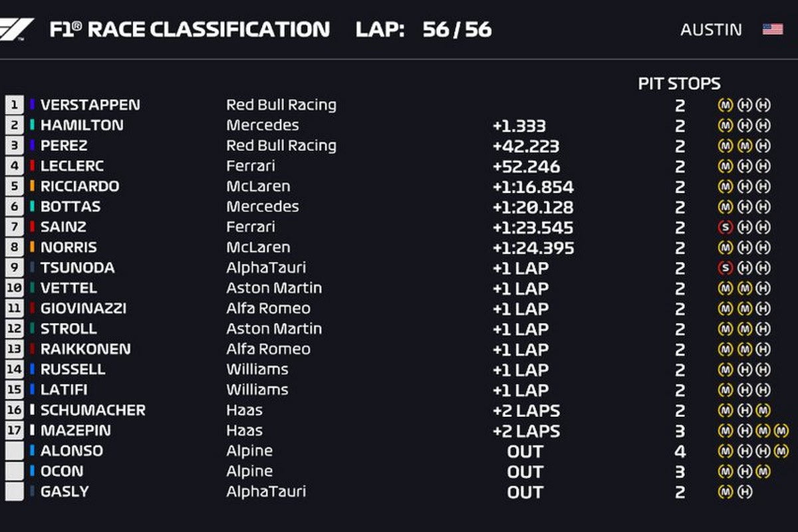Click the blank position box beside ALONSO
This screenshot has width=798, height=532.
click(14, 452)
